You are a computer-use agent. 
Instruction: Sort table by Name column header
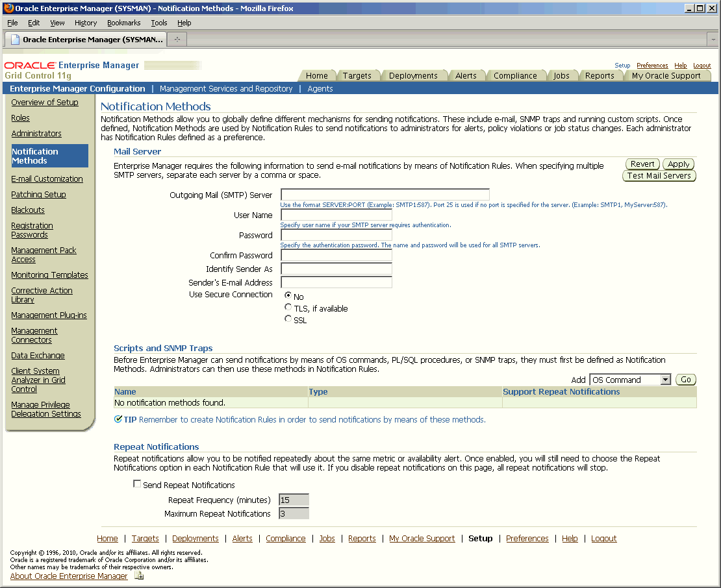tap(125, 392)
